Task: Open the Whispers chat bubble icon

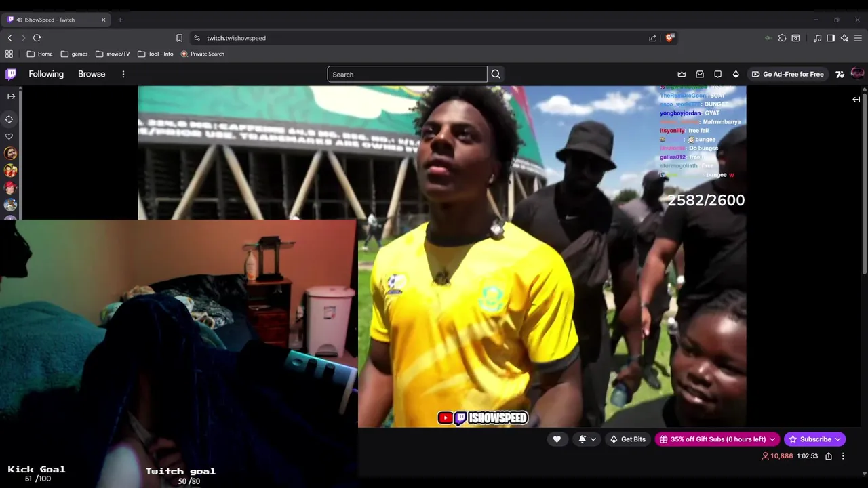Action: click(717, 74)
